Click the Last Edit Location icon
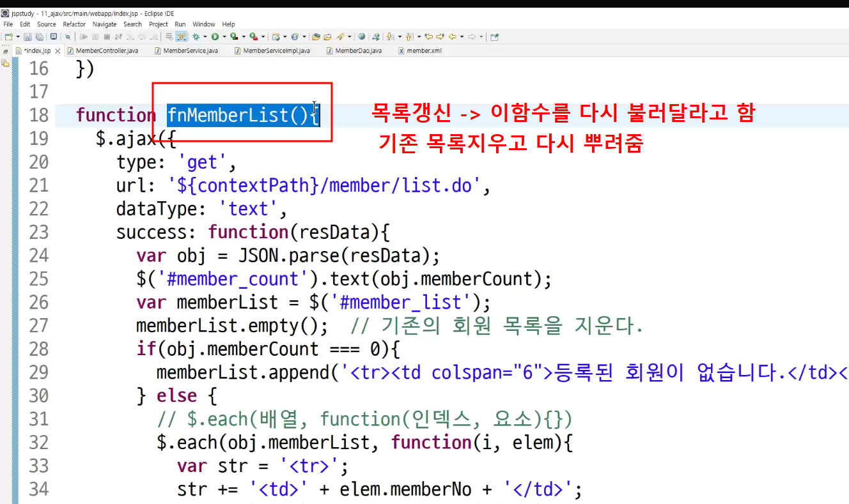The height and width of the screenshot is (504, 849). pos(428,37)
